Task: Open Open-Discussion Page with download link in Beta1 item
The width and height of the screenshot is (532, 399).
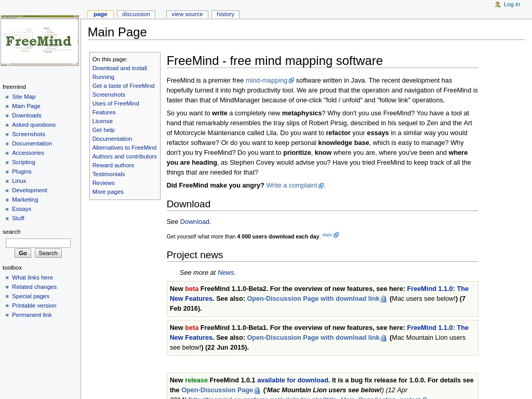Action: [313, 338]
